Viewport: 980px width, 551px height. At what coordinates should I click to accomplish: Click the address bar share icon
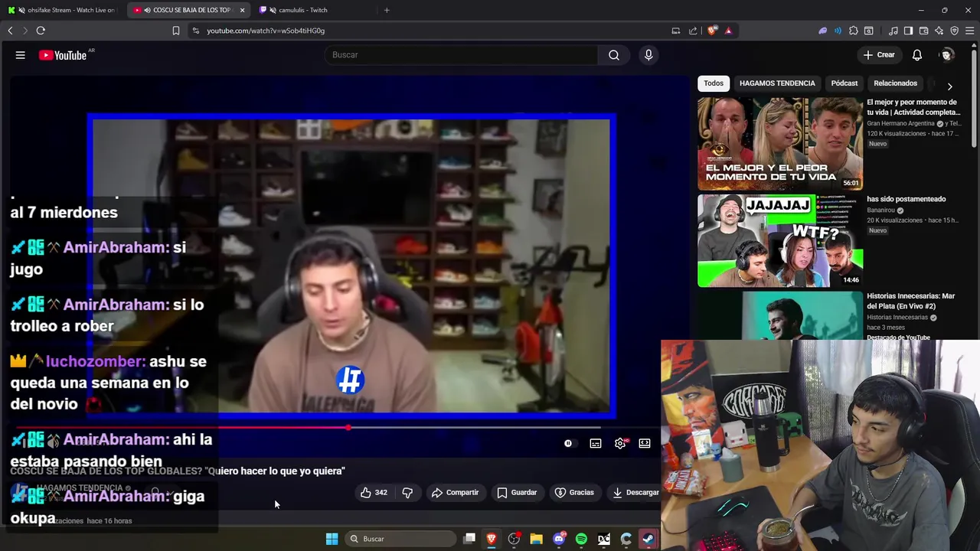[693, 31]
